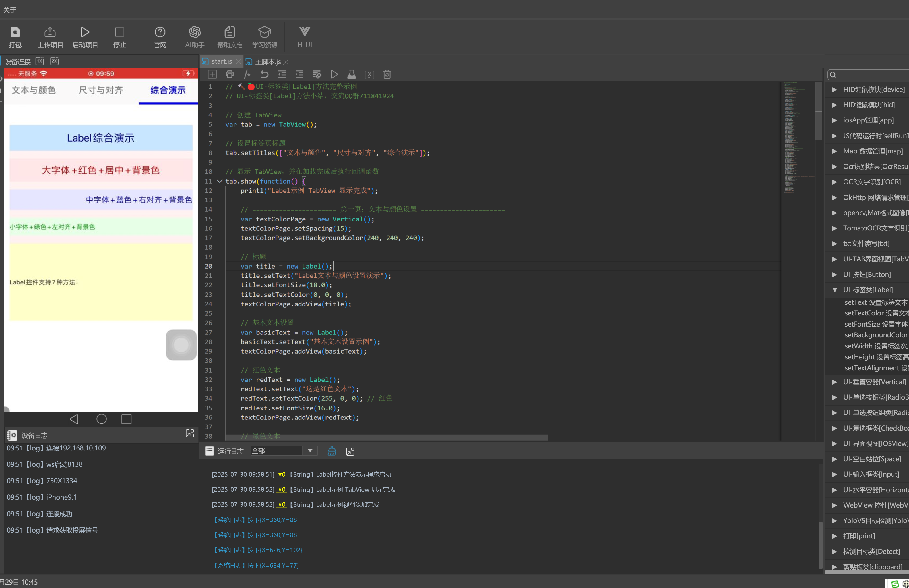Open the 全部 log filter dropdown

(x=284, y=451)
